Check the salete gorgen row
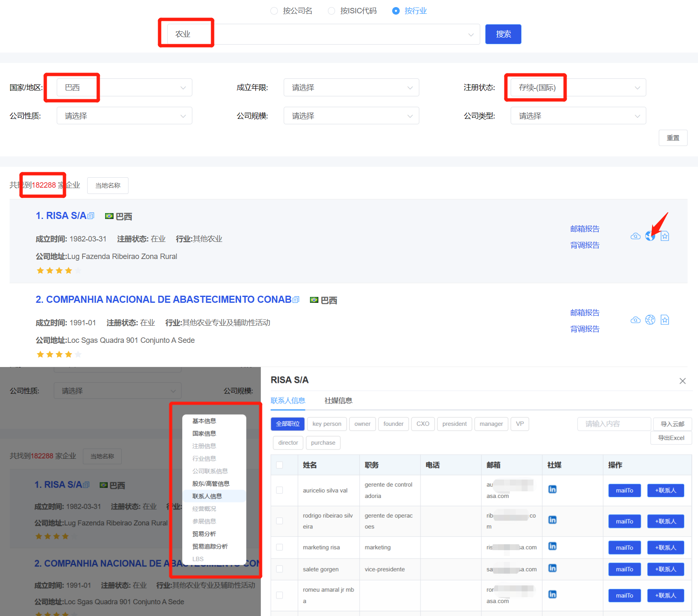The height and width of the screenshot is (616, 698). point(280,569)
